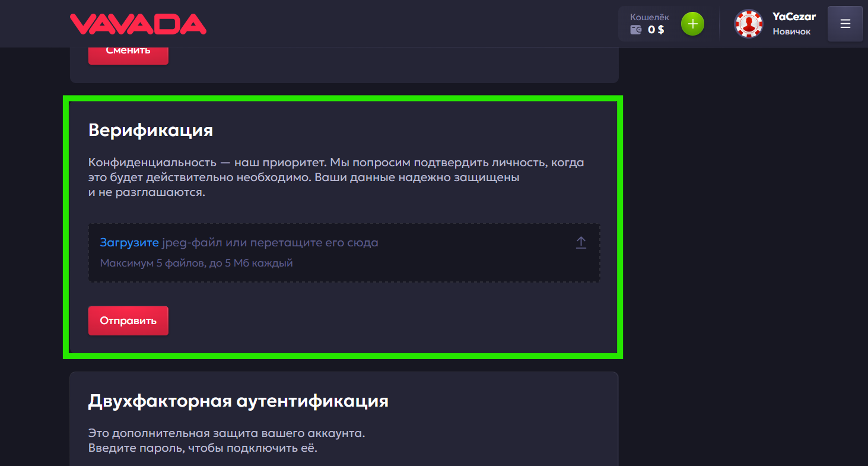Viewport: 868px width, 466px height.
Task: Open the hamburger menu
Action: (845, 24)
